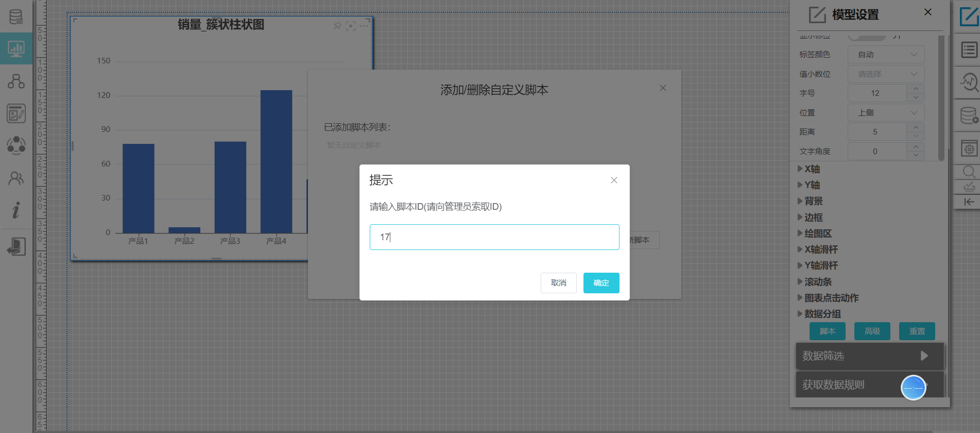The width and height of the screenshot is (980, 433).
Task: Open the node hierarchy sidebar icon
Action: coord(16,81)
